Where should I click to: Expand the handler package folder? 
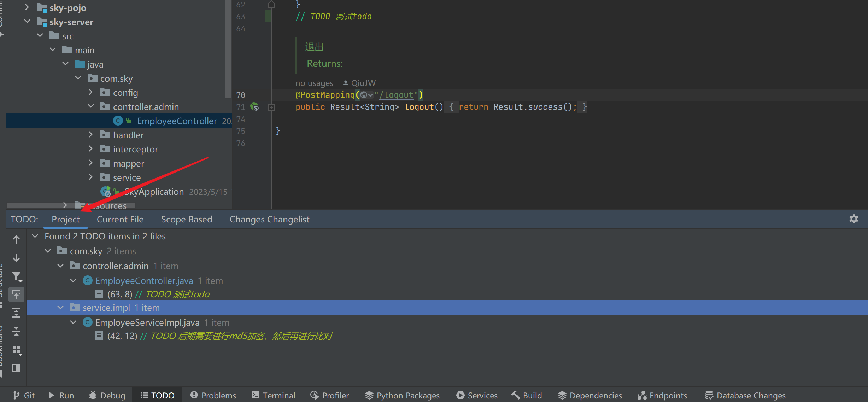[x=90, y=135]
